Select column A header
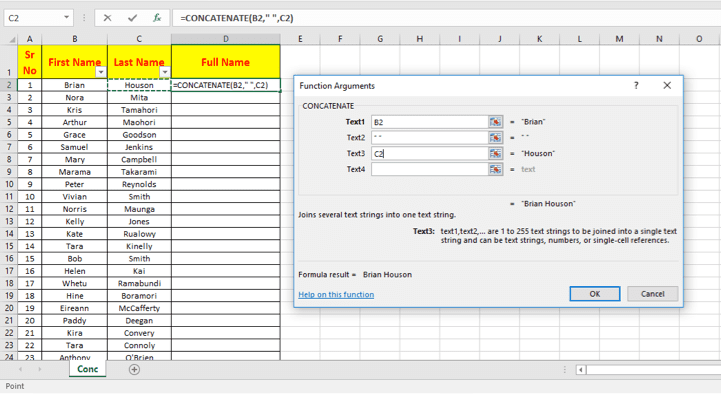This screenshot has height=394, width=721. pyautogui.click(x=29, y=39)
